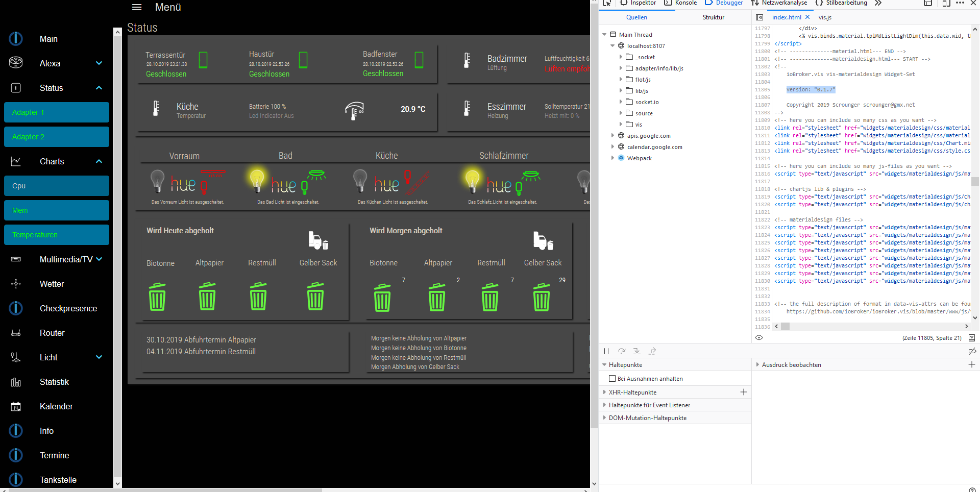The height and width of the screenshot is (492, 980).
Task: Add an XHR breakpoint with plus
Action: (744, 392)
